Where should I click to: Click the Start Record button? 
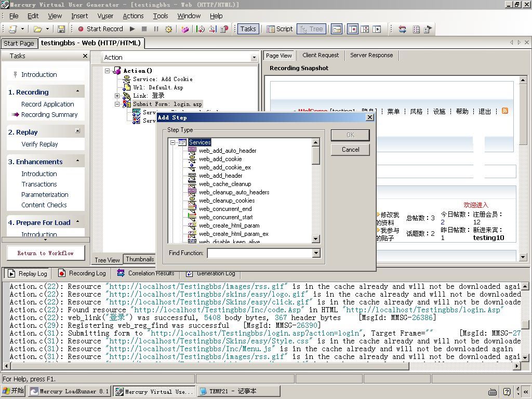[100, 29]
